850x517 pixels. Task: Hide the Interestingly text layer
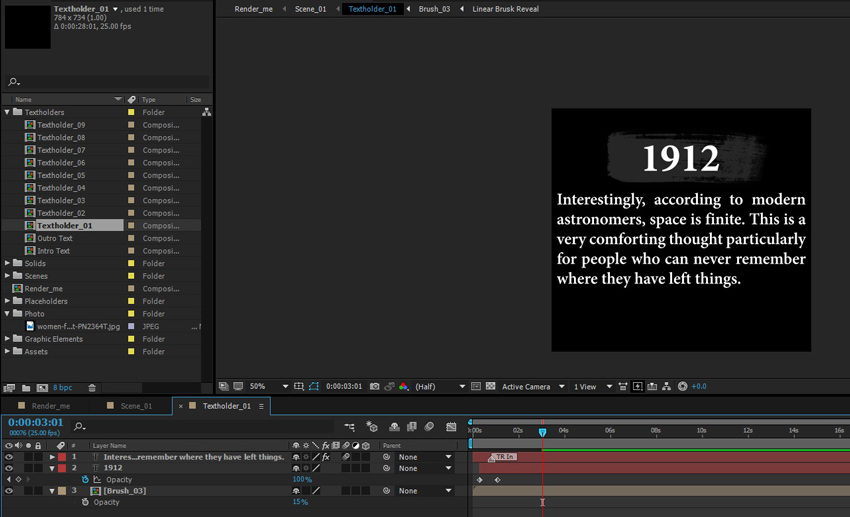tap(9, 457)
